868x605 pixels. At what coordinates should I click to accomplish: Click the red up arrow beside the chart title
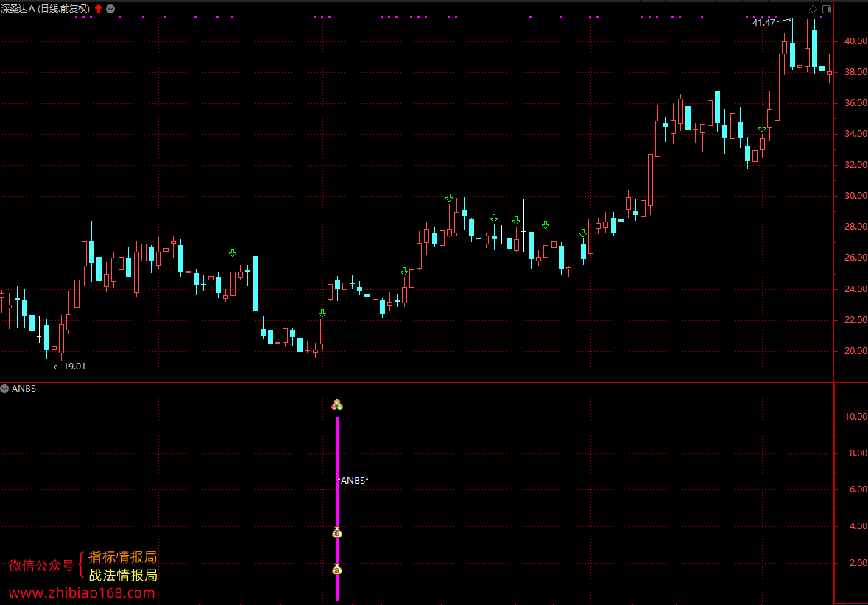coord(99,8)
